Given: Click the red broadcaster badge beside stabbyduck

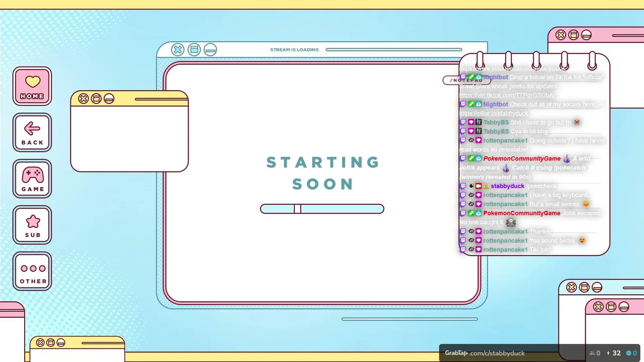Looking at the screenshot, I should pyautogui.click(x=478, y=186).
